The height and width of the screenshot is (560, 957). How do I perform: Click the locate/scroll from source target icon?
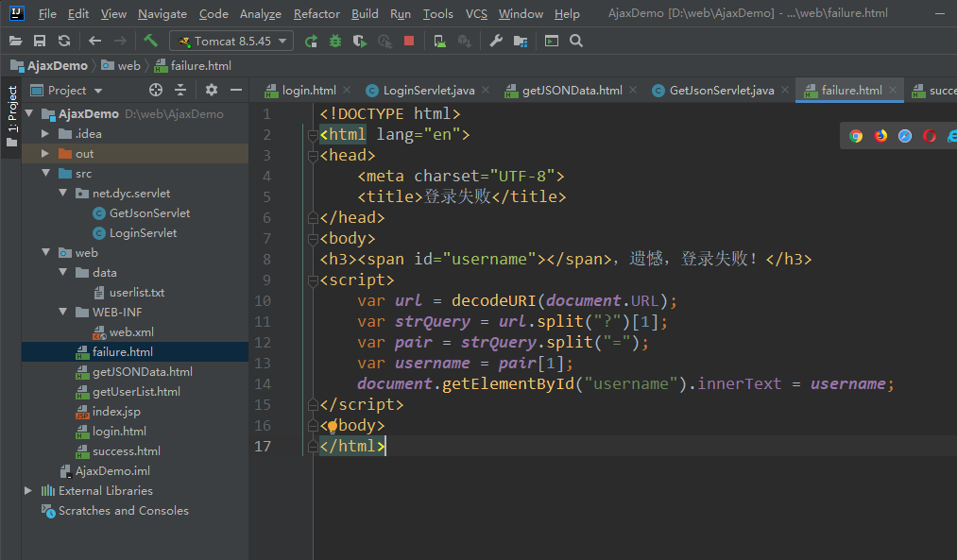tap(156, 91)
